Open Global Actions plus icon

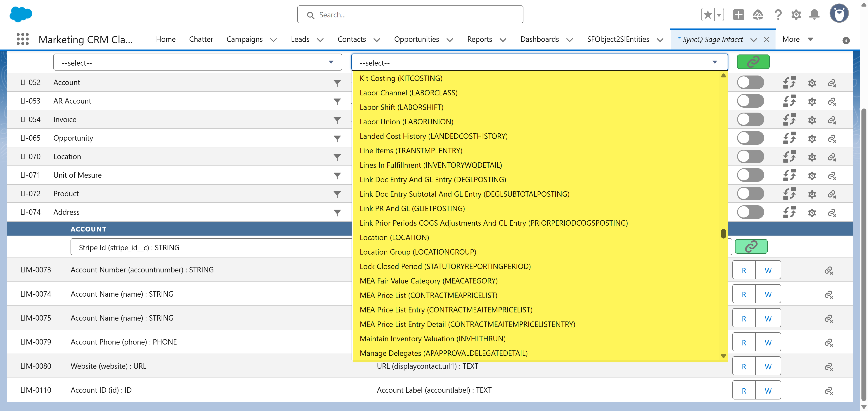coord(738,14)
